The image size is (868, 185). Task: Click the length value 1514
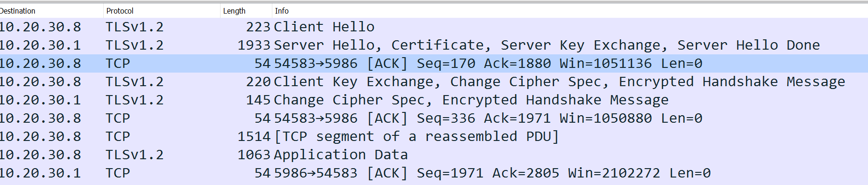point(254,136)
